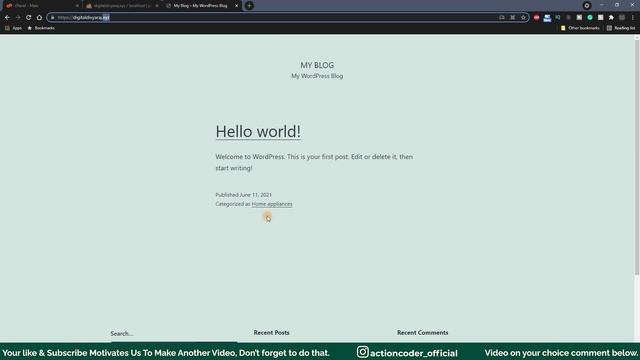Open the Chrome three-dot menu
This screenshot has height=360, width=640.
tap(633, 18)
